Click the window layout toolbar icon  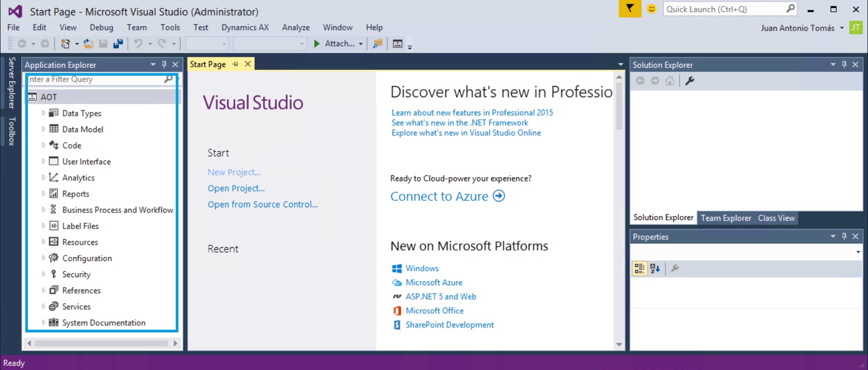[x=398, y=43]
